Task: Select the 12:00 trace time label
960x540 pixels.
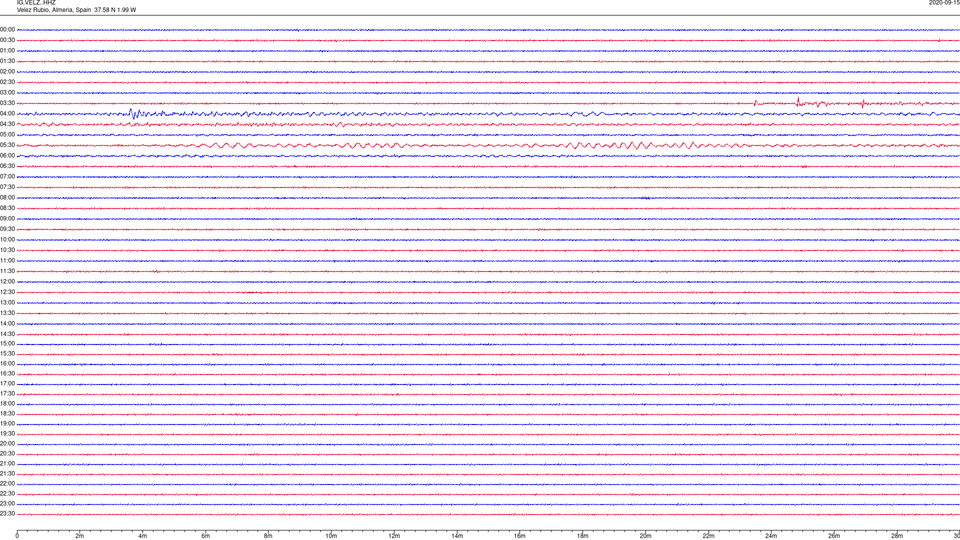Action: click(x=7, y=282)
